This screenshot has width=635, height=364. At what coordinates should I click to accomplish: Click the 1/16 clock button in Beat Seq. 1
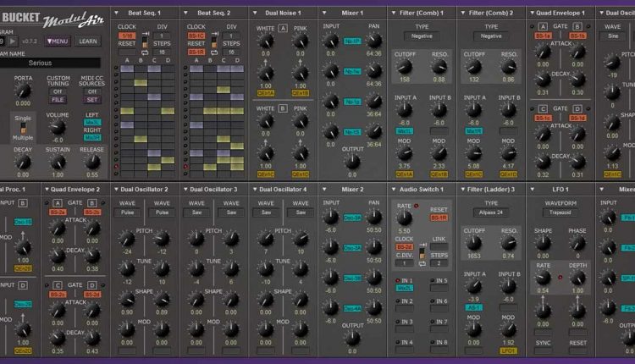pos(127,36)
